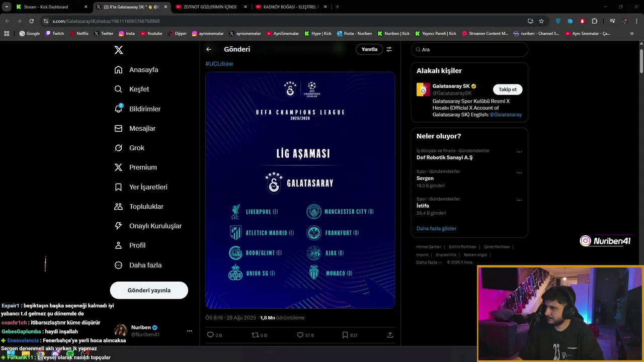The height and width of the screenshot is (362, 644).
Task: Open more options for Sergen trend
Action: pos(519,172)
